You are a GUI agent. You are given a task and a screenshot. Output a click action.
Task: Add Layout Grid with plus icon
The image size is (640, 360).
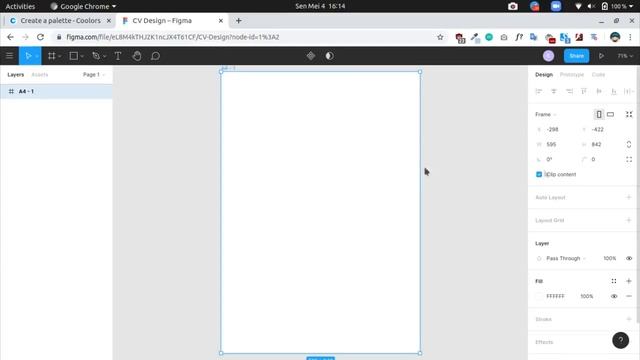[x=629, y=220]
